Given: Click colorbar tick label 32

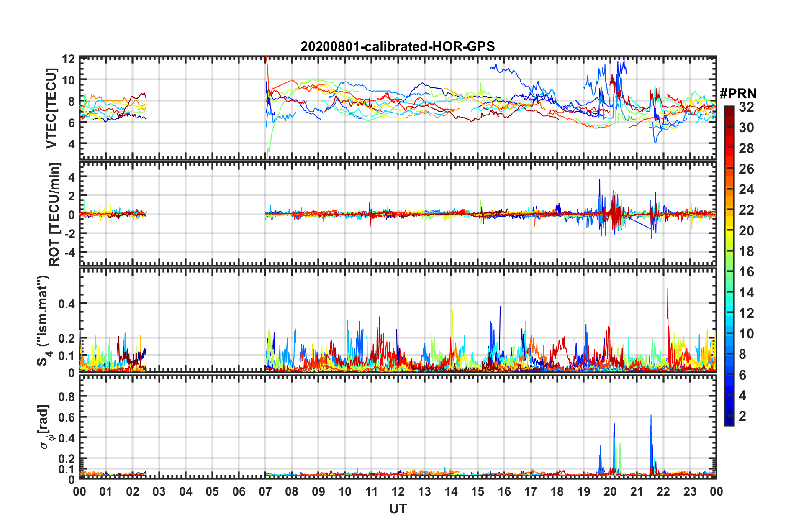Looking at the screenshot, I should (746, 107).
